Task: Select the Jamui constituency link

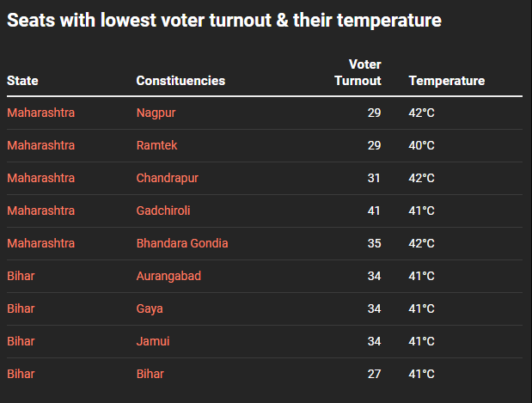Action: (153, 341)
